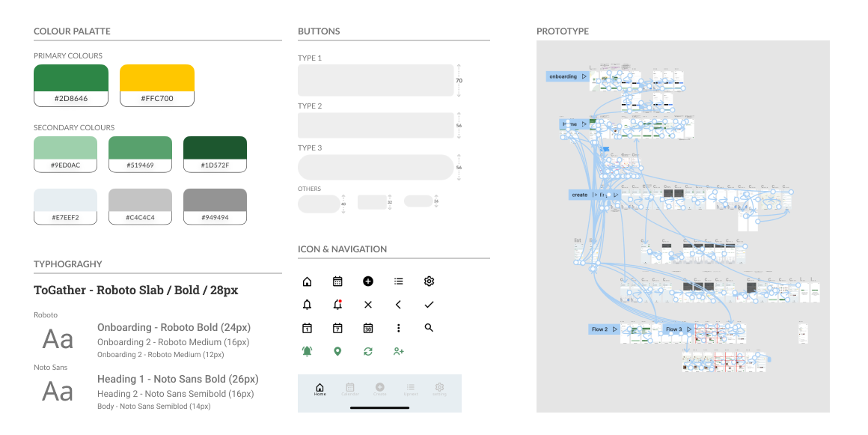Select Home tab in the bottom navigation bar
The width and height of the screenshot is (868, 435).
pyautogui.click(x=320, y=389)
